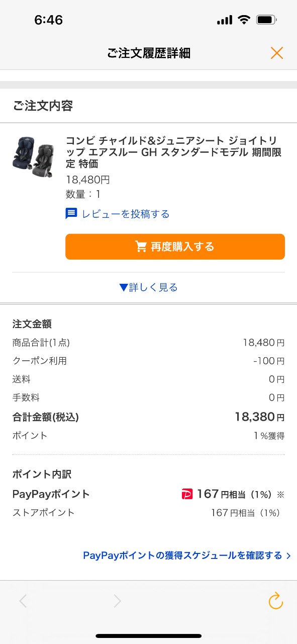Tap the レビューを投稿する link
This screenshot has height=644, width=297.
126,214
